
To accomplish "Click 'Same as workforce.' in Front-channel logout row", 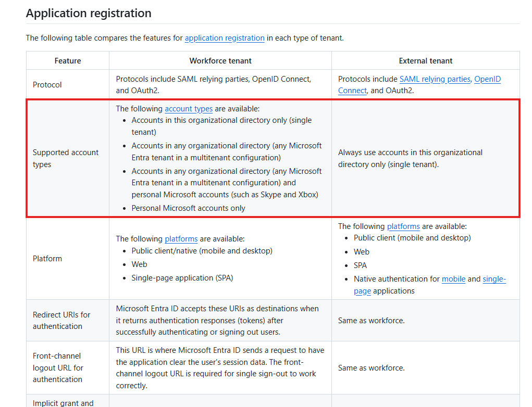I will [x=371, y=368].
